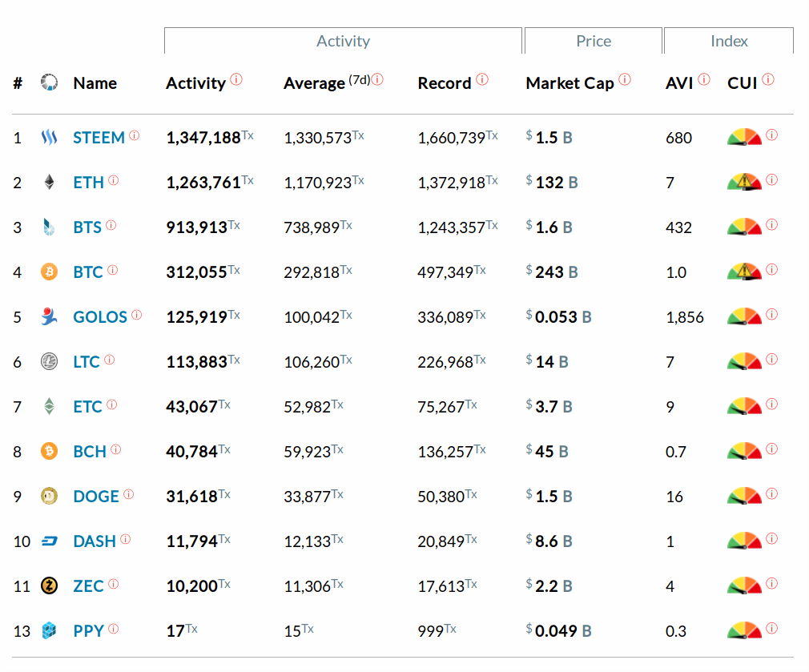Image resolution: width=809 pixels, height=672 pixels.
Task: Open the info icon beside Activity header
Action: coord(236,79)
